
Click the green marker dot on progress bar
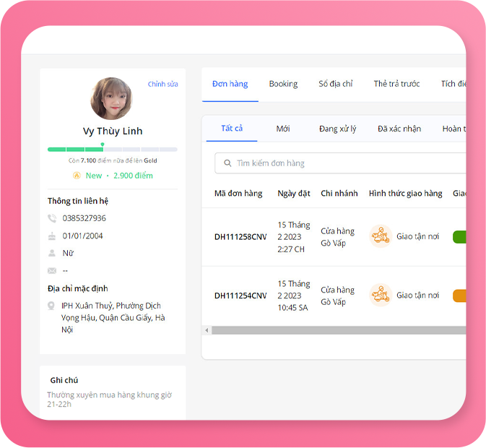point(103,145)
